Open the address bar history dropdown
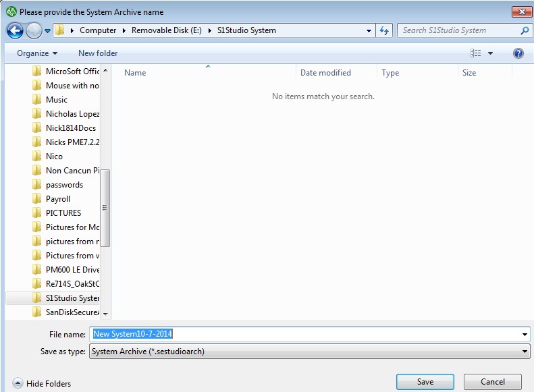Image resolution: width=534 pixels, height=392 pixels. click(369, 30)
